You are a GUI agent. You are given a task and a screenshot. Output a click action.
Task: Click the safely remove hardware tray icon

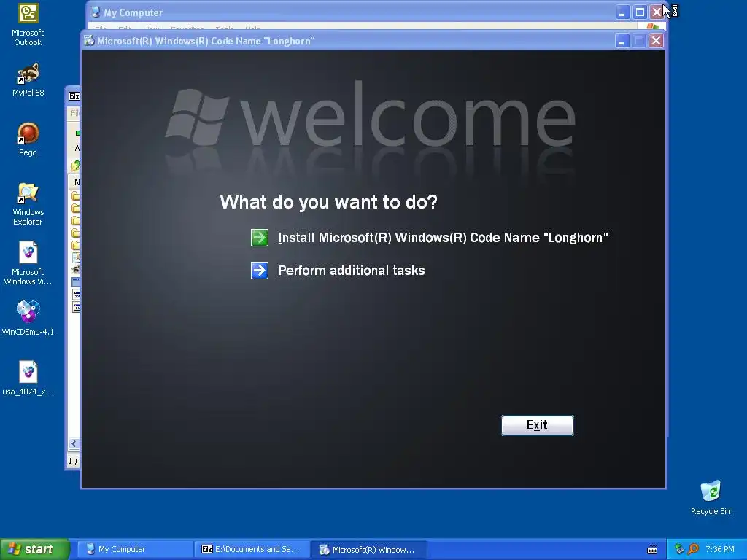coord(679,549)
